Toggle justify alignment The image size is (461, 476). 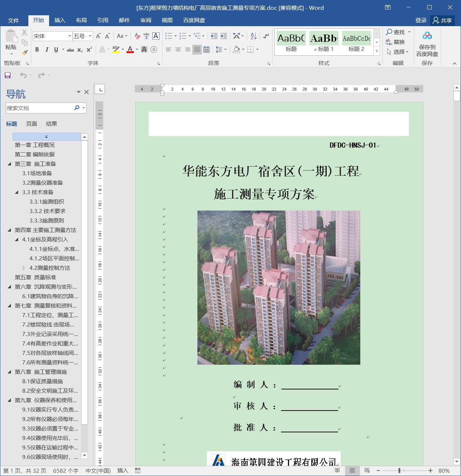(197, 49)
